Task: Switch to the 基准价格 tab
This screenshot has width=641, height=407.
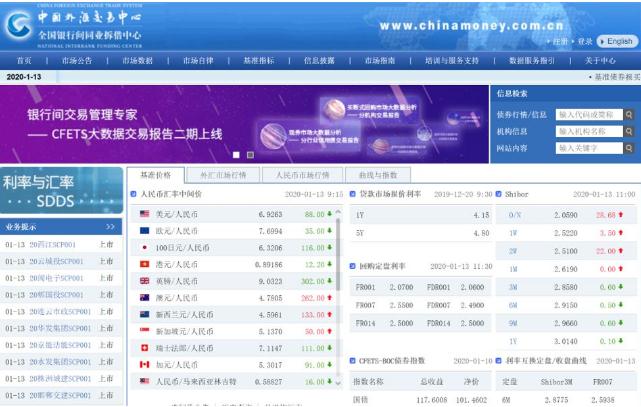Action: pyautogui.click(x=156, y=175)
